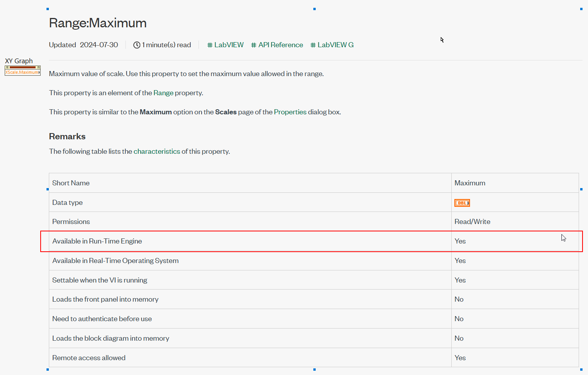The image size is (588, 375).
Task: Click the Remote access allowed row
Action: coord(314,358)
